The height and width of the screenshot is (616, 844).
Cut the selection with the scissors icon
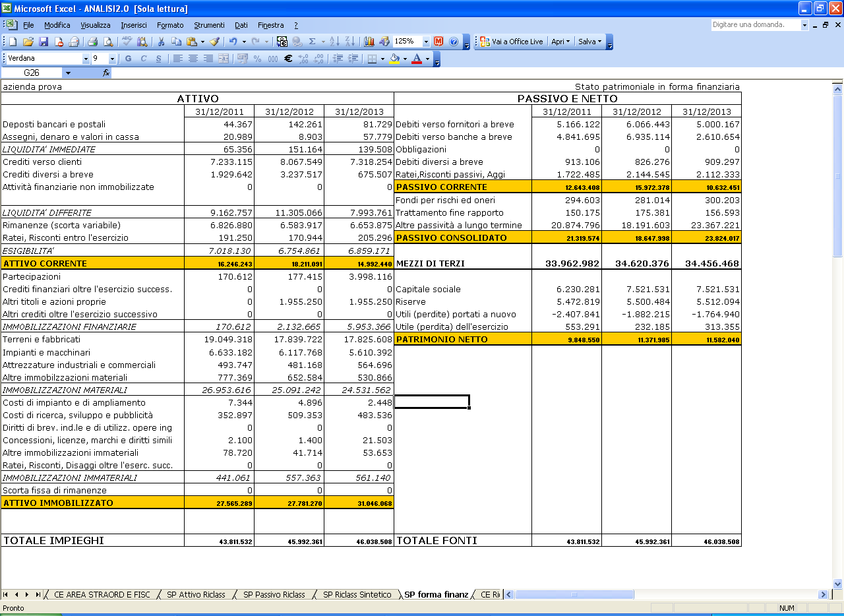point(161,42)
